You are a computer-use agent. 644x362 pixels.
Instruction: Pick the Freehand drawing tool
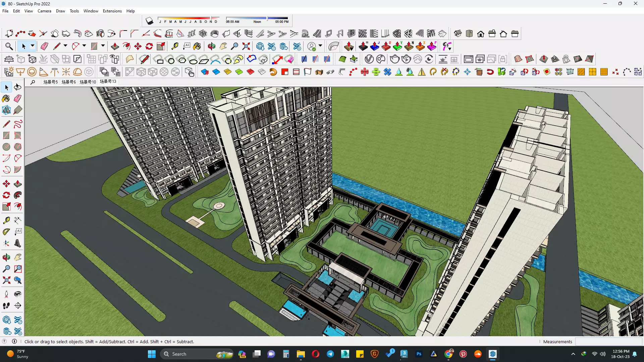coord(18,124)
